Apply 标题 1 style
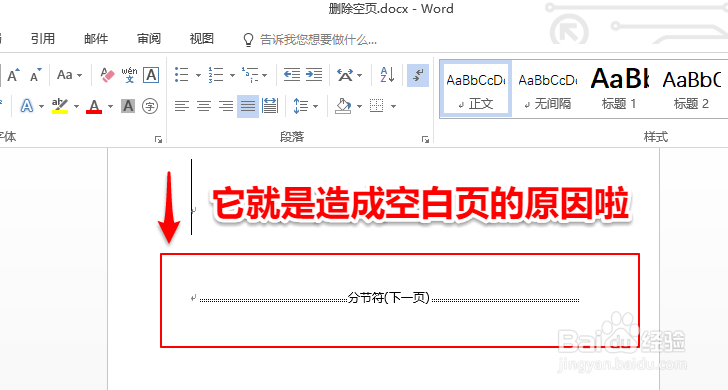The width and height of the screenshot is (728, 390). pyautogui.click(x=619, y=88)
